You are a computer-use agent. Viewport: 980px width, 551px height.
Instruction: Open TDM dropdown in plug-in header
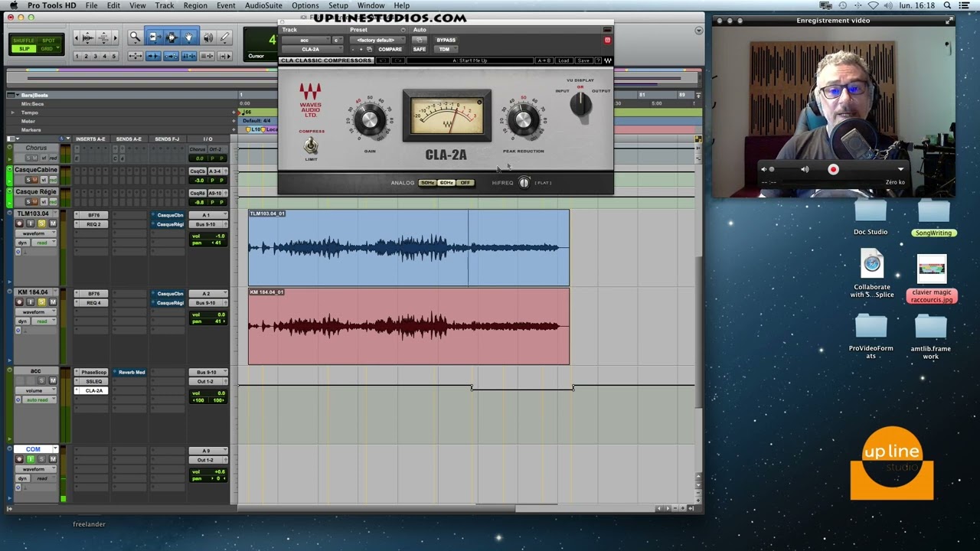coord(446,49)
